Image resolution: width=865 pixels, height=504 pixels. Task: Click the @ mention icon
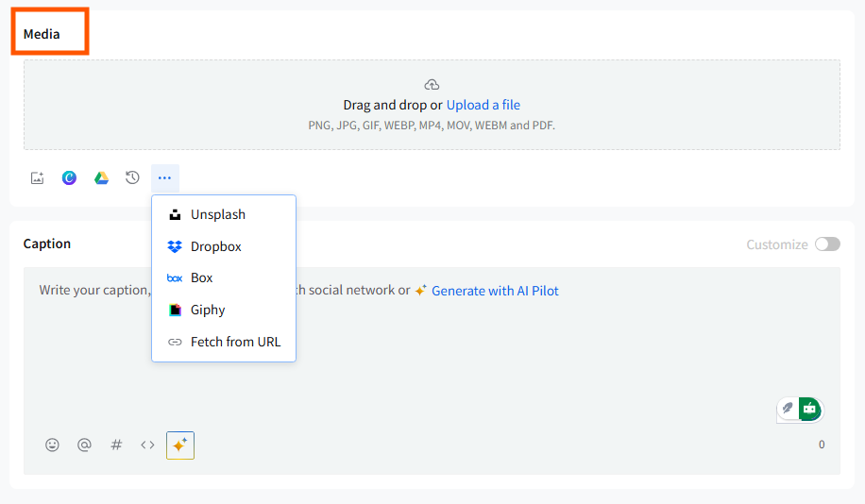[84, 445]
